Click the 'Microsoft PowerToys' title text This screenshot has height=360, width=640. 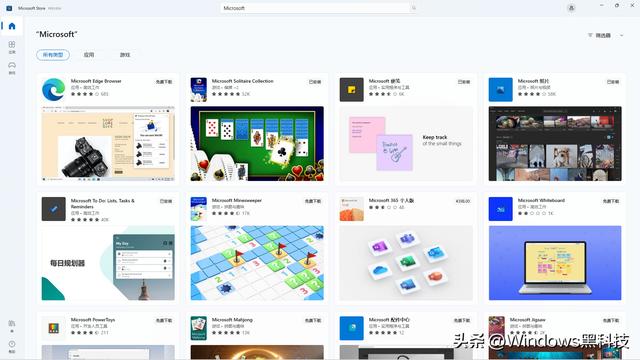(x=93, y=320)
